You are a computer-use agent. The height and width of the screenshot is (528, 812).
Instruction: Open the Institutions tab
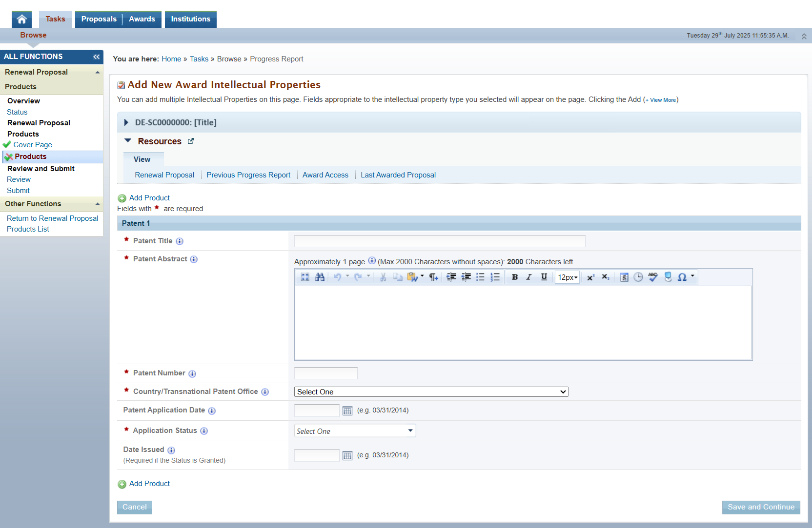pos(190,19)
